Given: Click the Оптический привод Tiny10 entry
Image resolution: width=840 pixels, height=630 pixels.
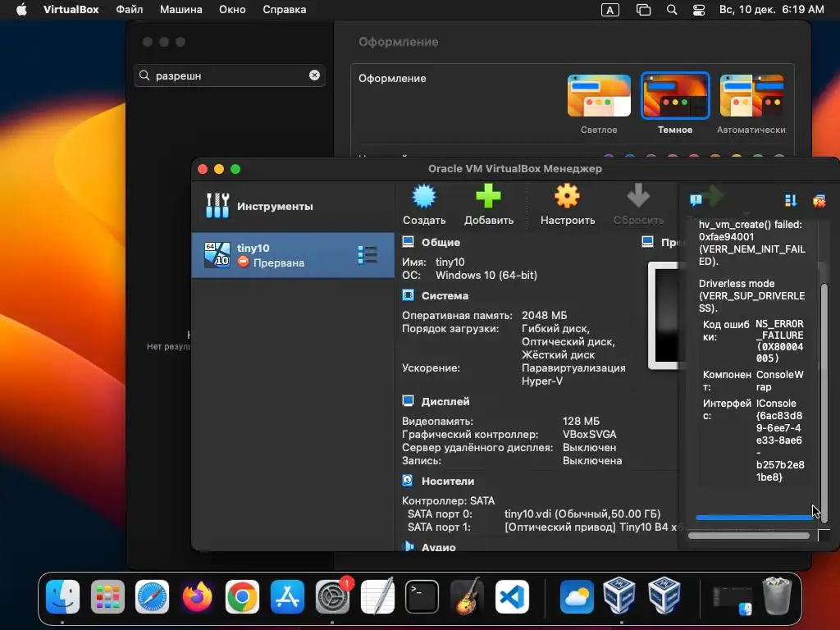Looking at the screenshot, I should coord(591,527).
